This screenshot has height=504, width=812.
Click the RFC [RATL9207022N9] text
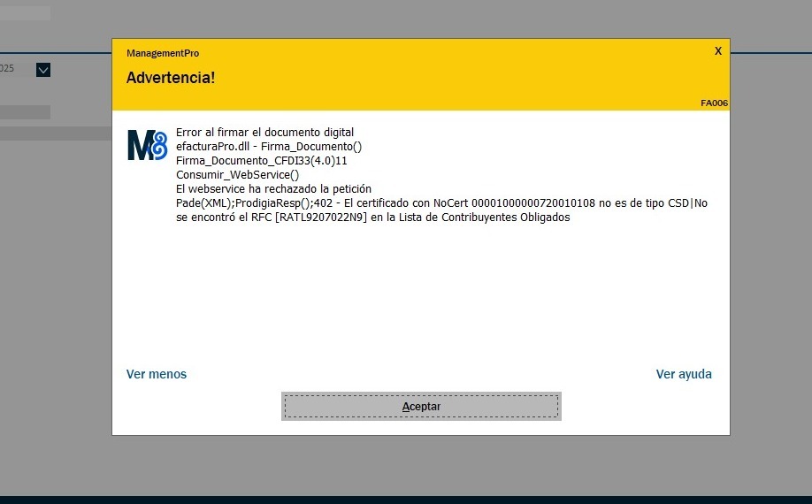[324, 218]
